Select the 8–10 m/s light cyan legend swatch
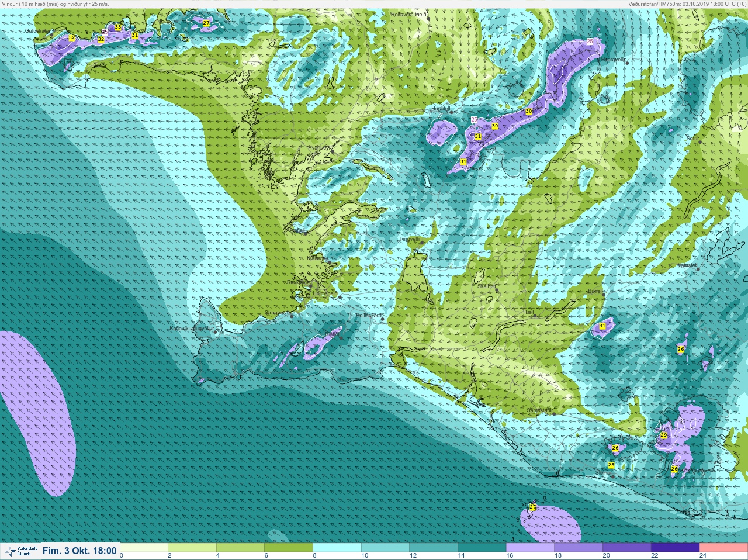This screenshot has width=748, height=560. [x=338, y=548]
